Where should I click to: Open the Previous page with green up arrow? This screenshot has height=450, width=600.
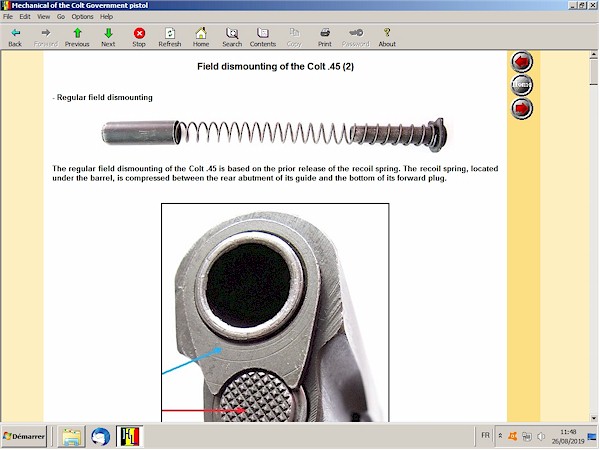point(77,37)
